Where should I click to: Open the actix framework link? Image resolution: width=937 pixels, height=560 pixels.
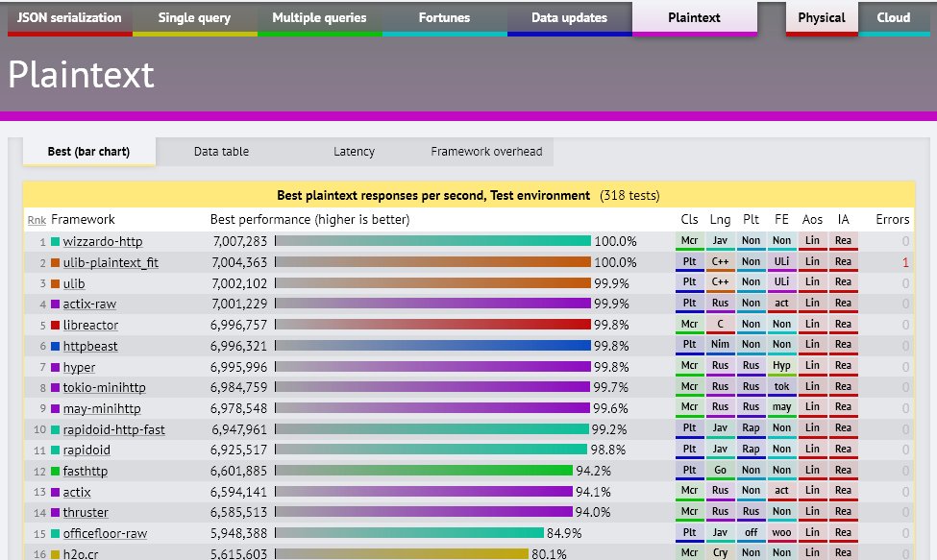tap(77, 493)
